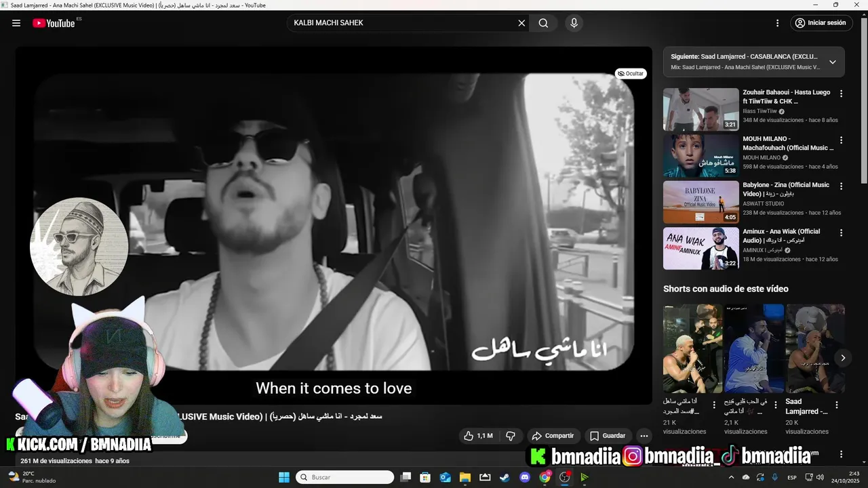Show next Shorts with the right arrow

(843, 358)
